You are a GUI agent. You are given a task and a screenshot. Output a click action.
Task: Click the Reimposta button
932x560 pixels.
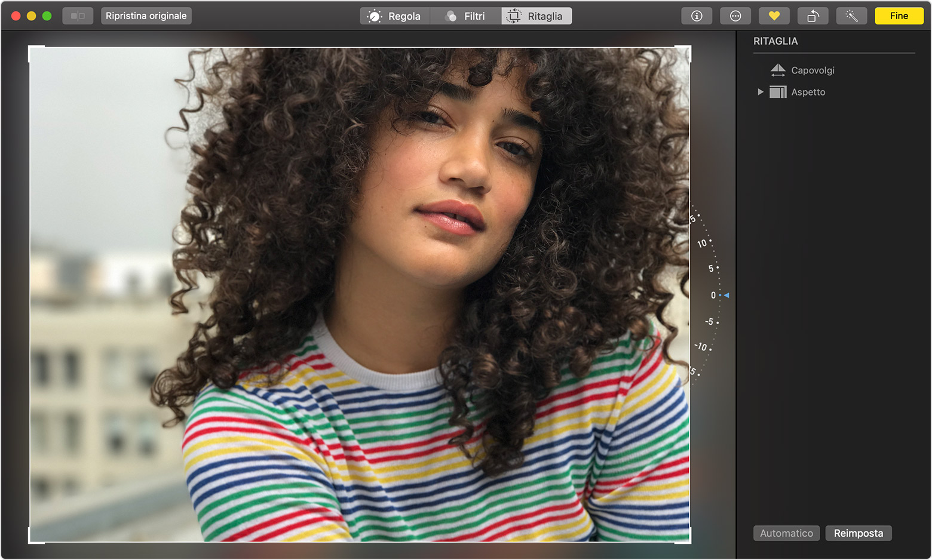tap(859, 533)
